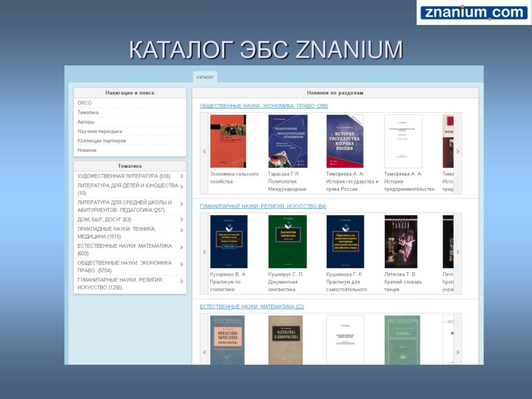Click next arrow in natural sciences carousel
Screen dimensions: 532x399
458,352
